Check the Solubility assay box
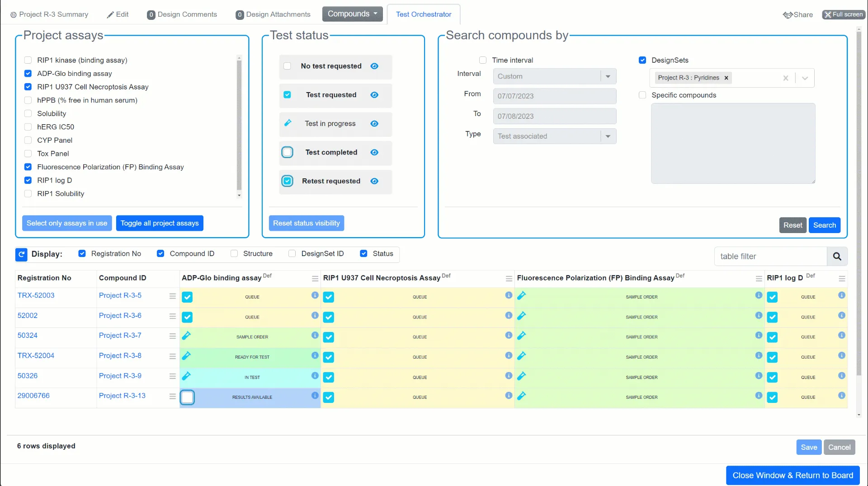 tap(28, 114)
